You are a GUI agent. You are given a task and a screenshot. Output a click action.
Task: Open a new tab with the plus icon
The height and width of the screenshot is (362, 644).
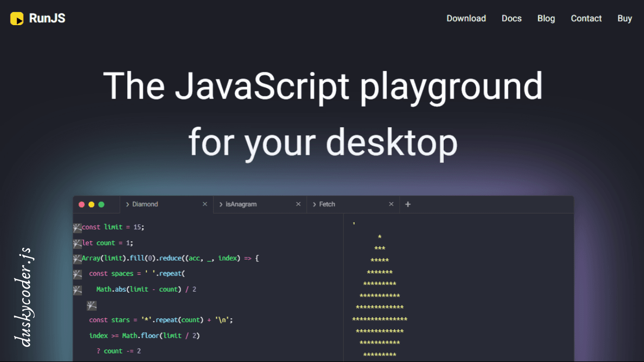408,204
